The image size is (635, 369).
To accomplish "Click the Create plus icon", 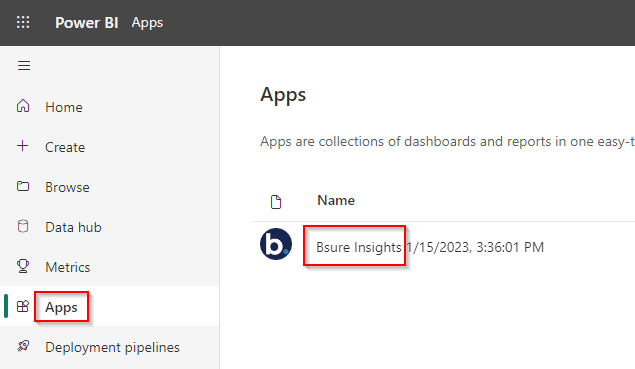I will click(23, 146).
